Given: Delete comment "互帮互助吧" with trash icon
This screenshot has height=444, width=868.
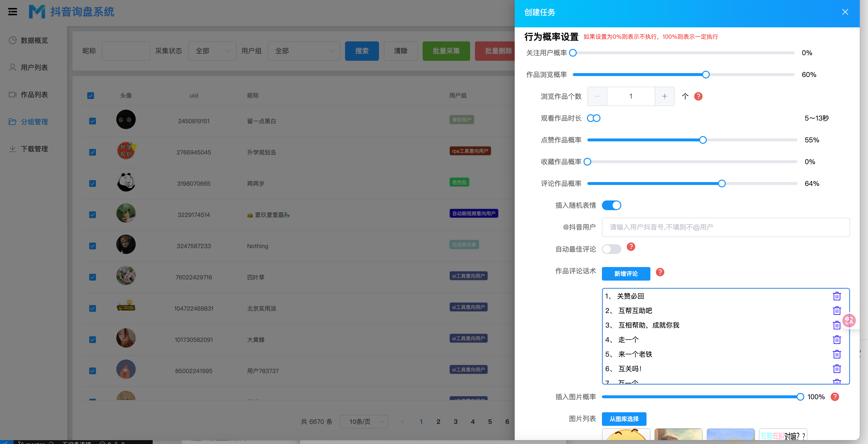Looking at the screenshot, I should [837, 310].
